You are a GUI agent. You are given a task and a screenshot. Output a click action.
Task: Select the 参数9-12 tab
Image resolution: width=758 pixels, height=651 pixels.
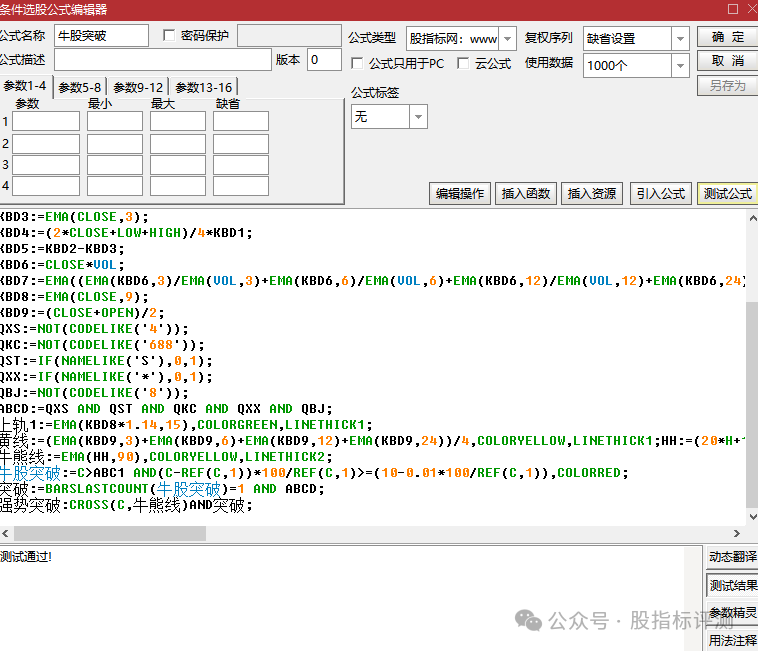(x=138, y=87)
